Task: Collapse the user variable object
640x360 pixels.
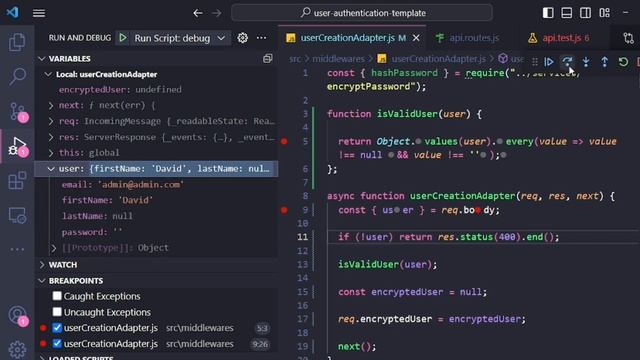Action: [x=51, y=169]
